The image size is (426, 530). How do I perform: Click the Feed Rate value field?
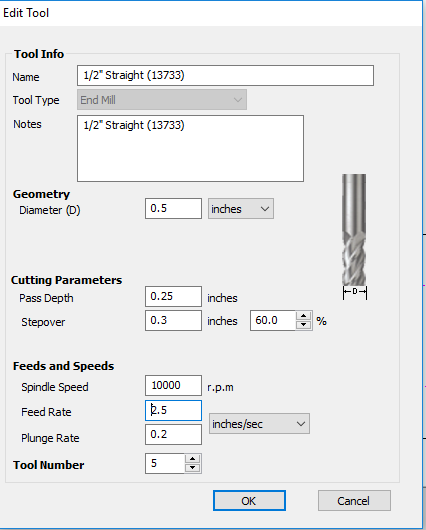tap(173, 411)
